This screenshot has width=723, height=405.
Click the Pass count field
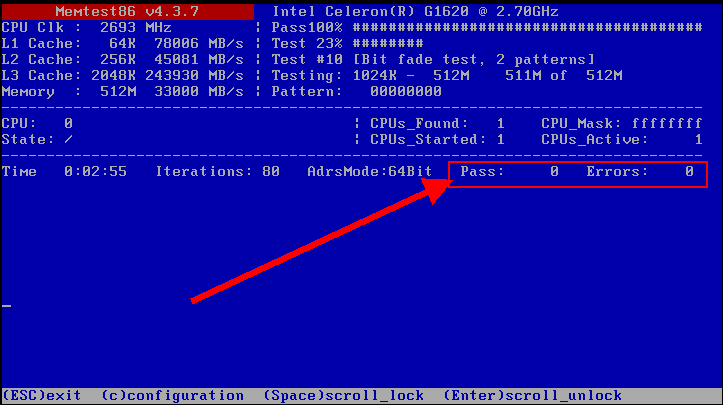coord(508,172)
